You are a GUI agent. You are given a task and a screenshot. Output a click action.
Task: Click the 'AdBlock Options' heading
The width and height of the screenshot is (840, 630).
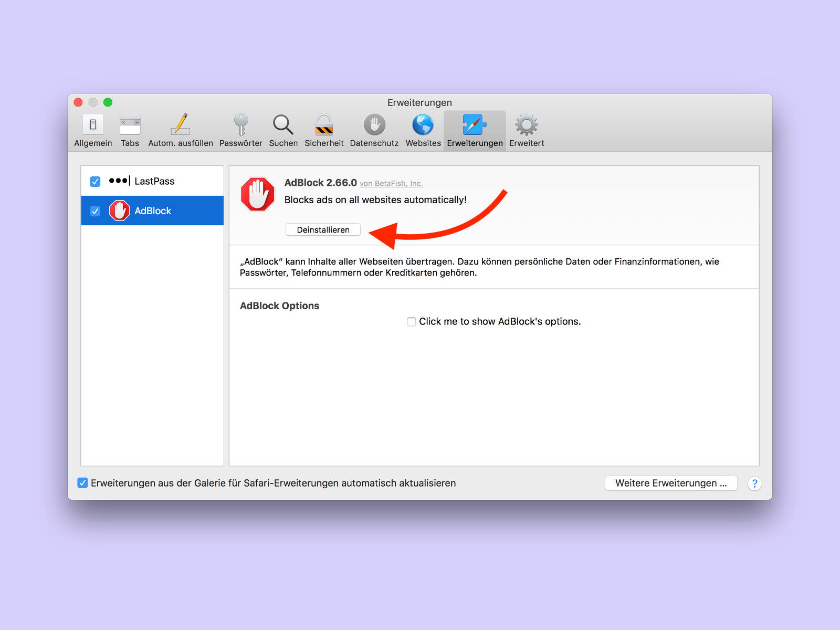[x=279, y=306]
